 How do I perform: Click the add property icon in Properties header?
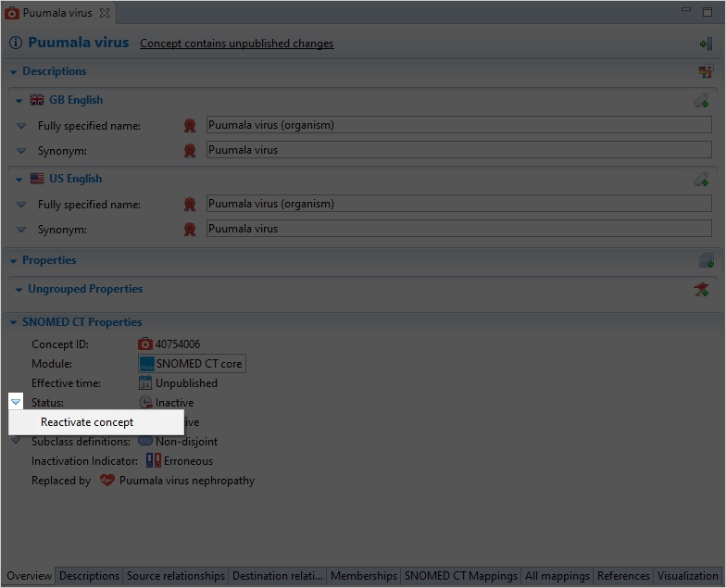point(706,261)
